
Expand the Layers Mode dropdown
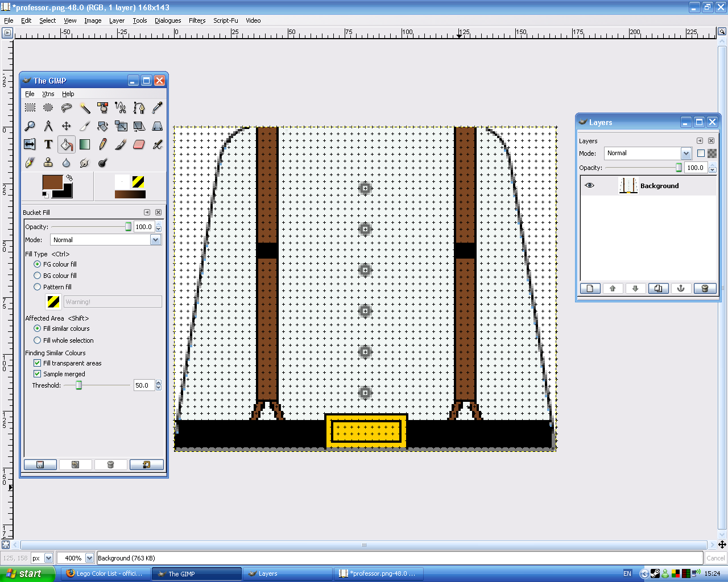coord(686,153)
